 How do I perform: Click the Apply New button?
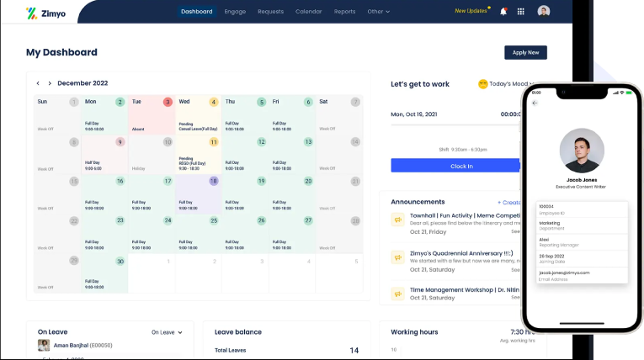pos(525,52)
